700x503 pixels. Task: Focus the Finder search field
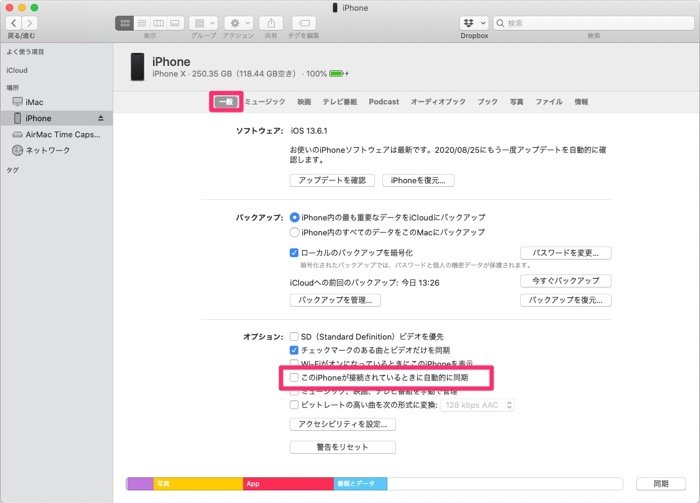click(x=594, y=23)
